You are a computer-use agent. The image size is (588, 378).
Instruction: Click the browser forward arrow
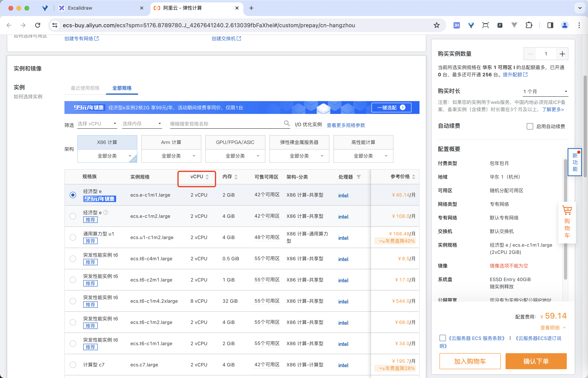[23, 25]
